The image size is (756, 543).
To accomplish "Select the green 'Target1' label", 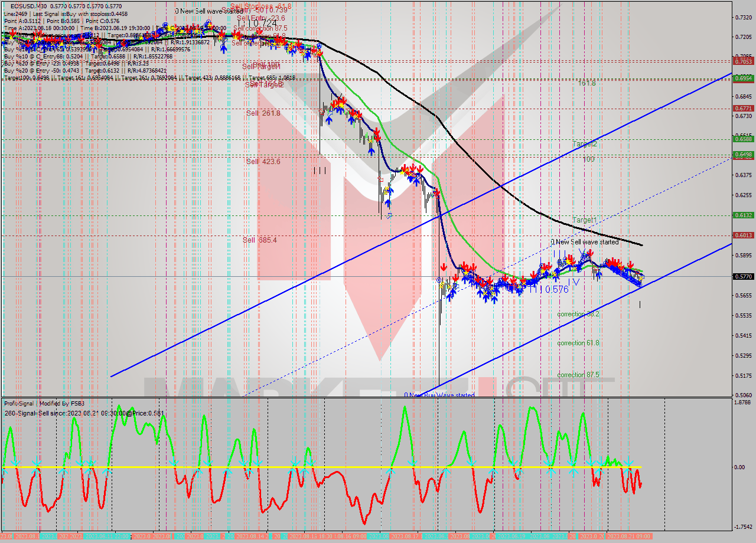I will (585, 220).
